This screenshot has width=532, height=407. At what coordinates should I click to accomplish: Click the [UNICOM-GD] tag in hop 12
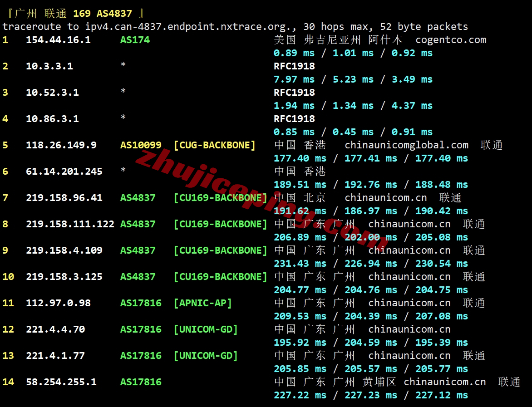click(206, 329)
